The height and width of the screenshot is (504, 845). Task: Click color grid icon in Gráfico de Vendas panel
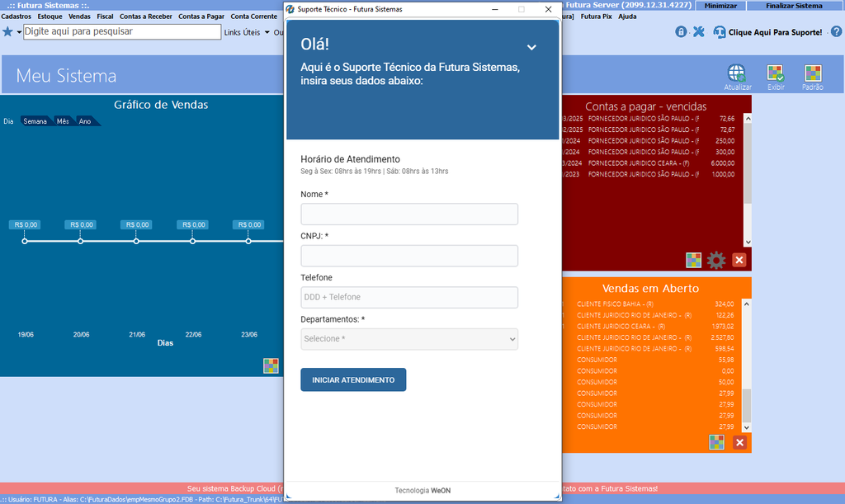click(271, 365)
